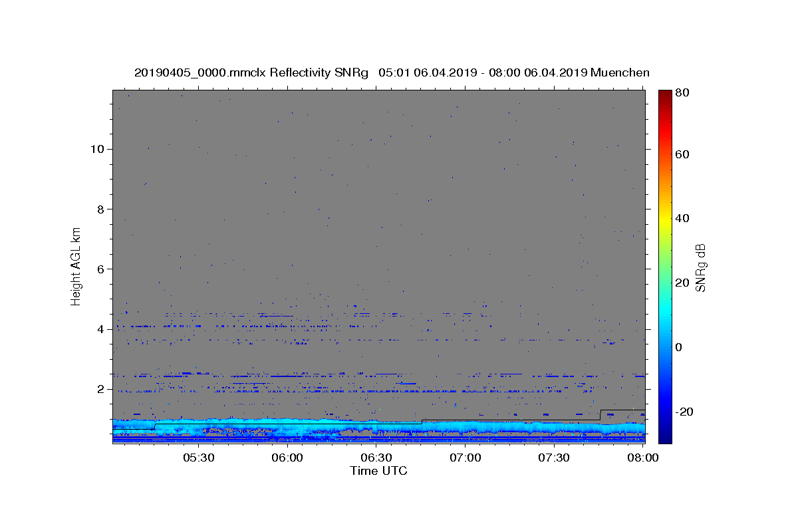
Task: Click the colorbar value 60
Action: click(x=682, y=154)
